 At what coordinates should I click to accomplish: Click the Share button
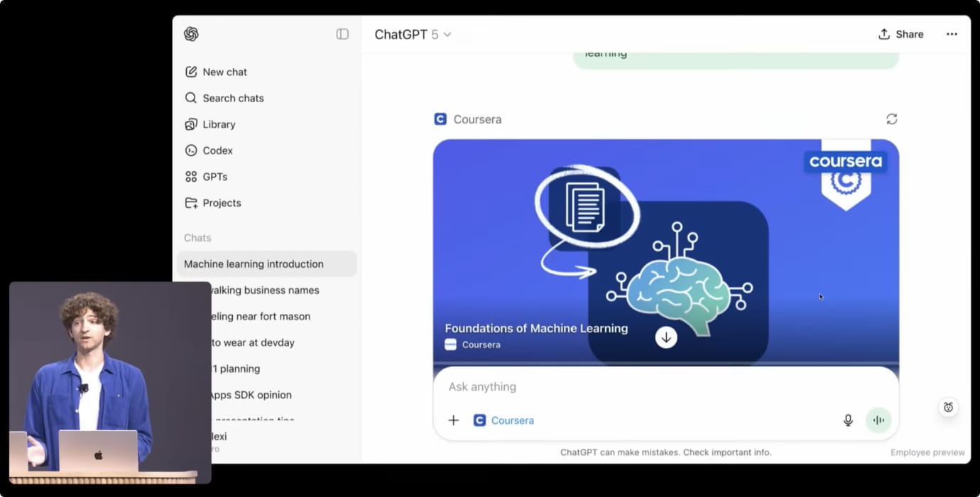click(x=900, y=33)
